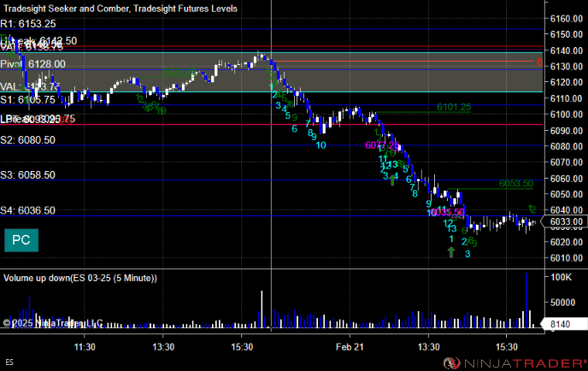Select the S2: 6080.50 support label

click(x=27, y=140)
